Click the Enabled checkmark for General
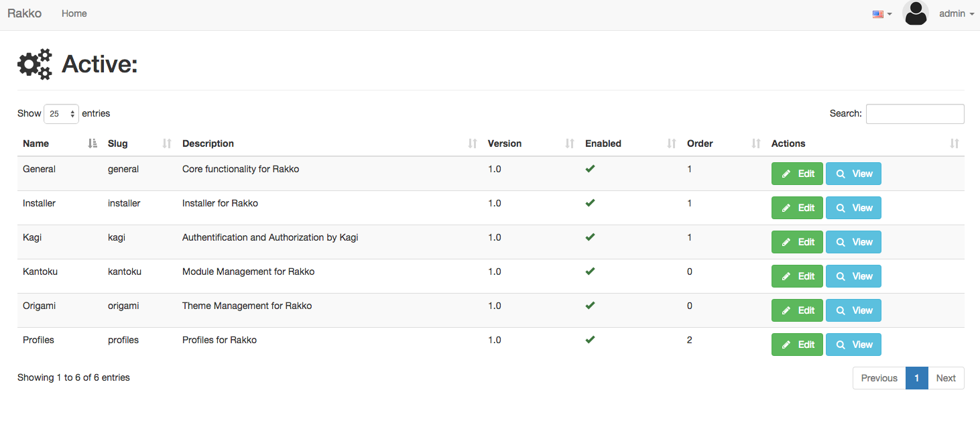This screenshot has height=429, width=980. (590, 169)
